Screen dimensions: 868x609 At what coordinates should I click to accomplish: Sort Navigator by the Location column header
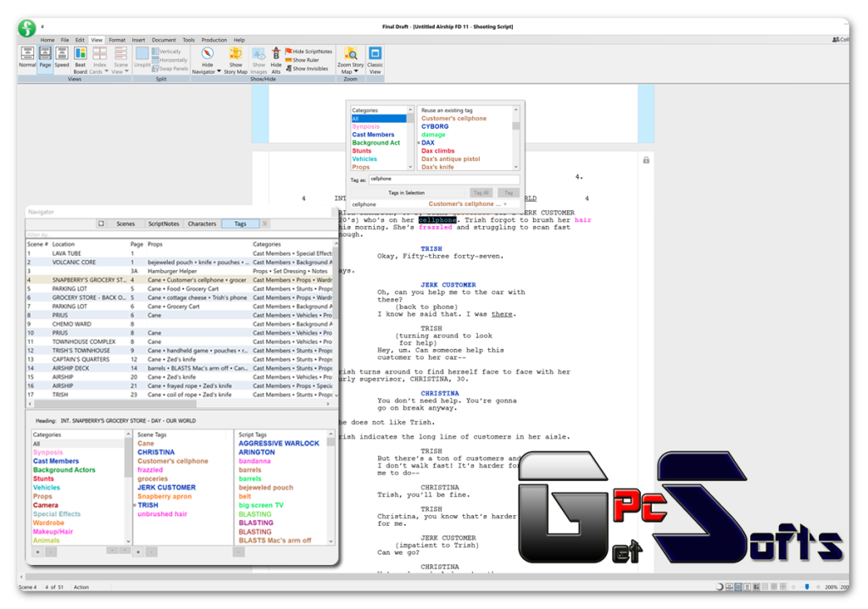click(x=63, y=245)
